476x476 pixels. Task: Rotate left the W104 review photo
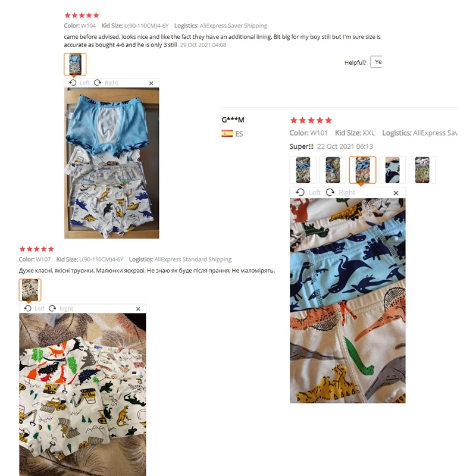(x=79, y=83)
